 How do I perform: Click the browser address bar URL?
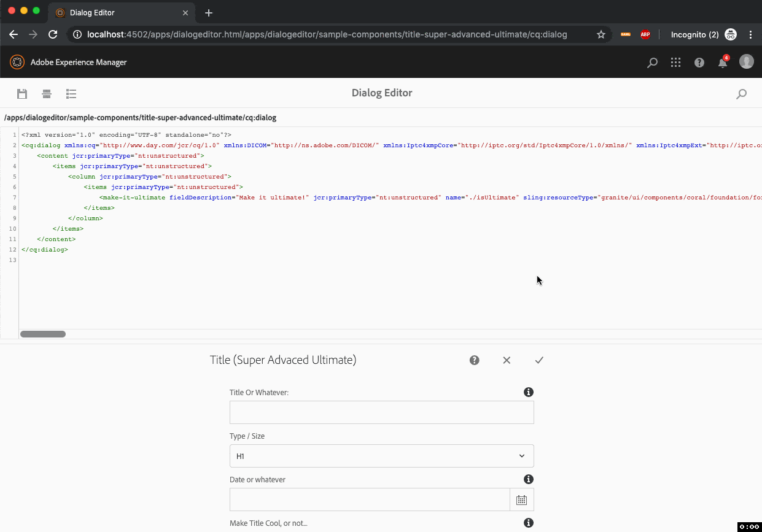click(327, 34)
